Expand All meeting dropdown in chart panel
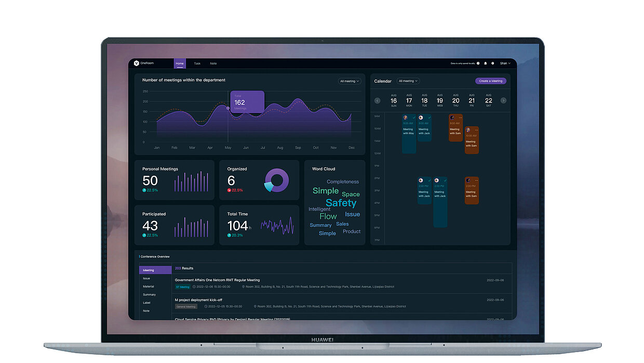This screenshot has height=363, width=644. click(350, 81)
